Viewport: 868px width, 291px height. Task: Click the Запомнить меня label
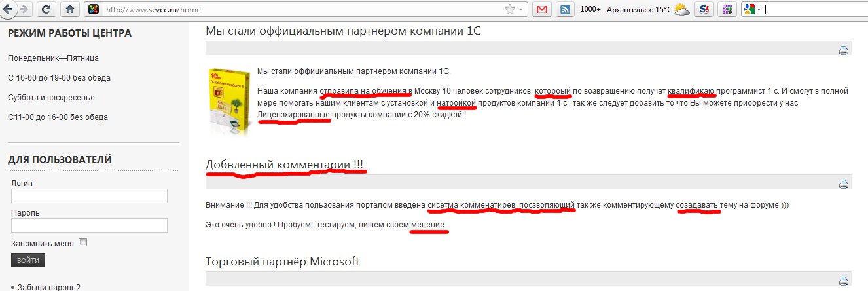click(42, 243)
